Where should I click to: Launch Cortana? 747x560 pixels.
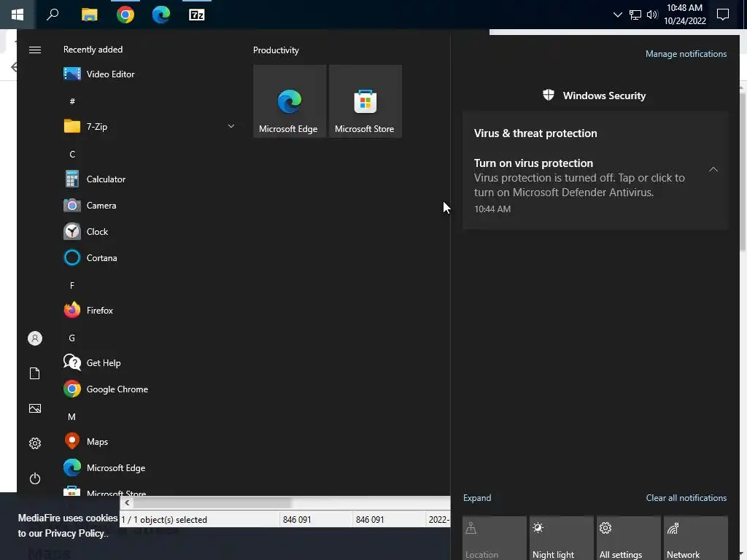tap(150, 257)
